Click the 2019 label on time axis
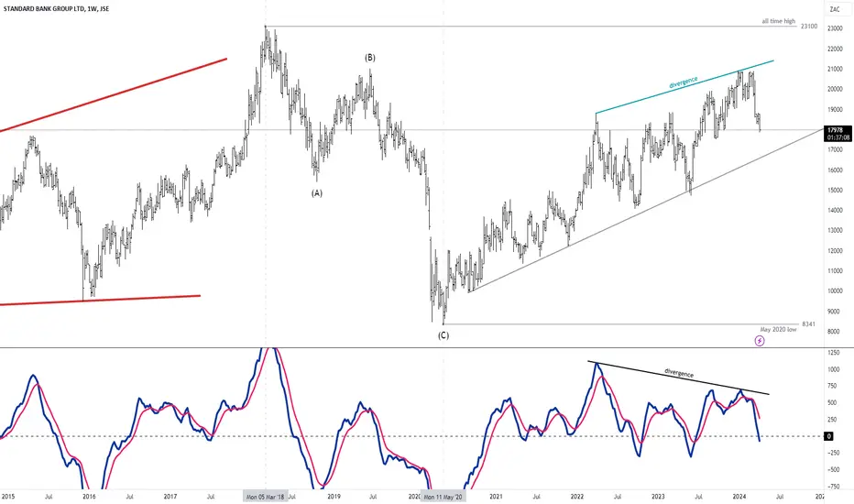The height and width of the screenshot is (504, 854). point(334,497)
